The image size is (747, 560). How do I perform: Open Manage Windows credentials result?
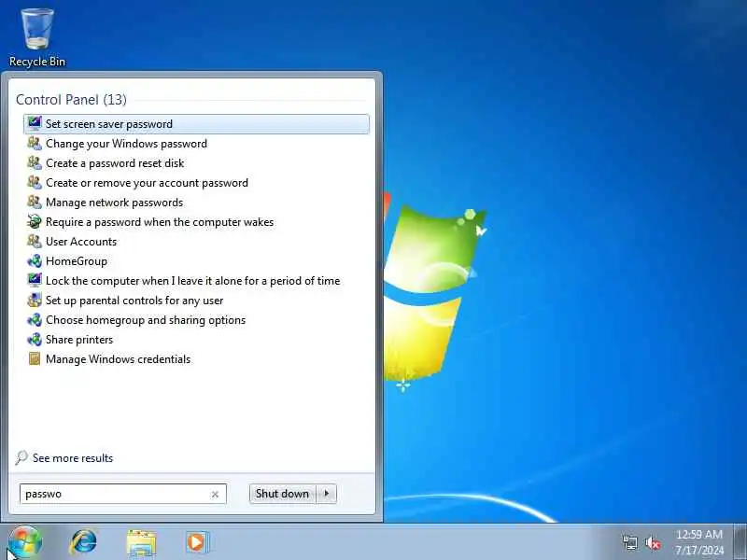pos(196,359)
